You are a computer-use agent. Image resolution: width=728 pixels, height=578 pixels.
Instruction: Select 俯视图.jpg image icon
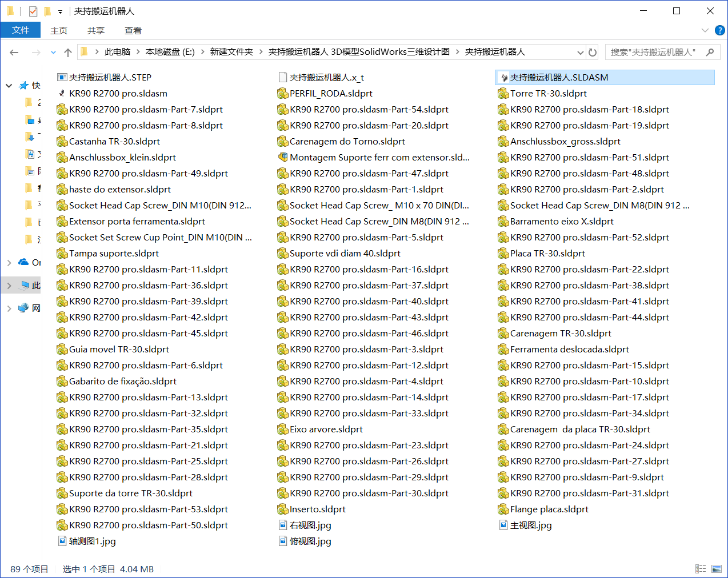coord(283,541)
